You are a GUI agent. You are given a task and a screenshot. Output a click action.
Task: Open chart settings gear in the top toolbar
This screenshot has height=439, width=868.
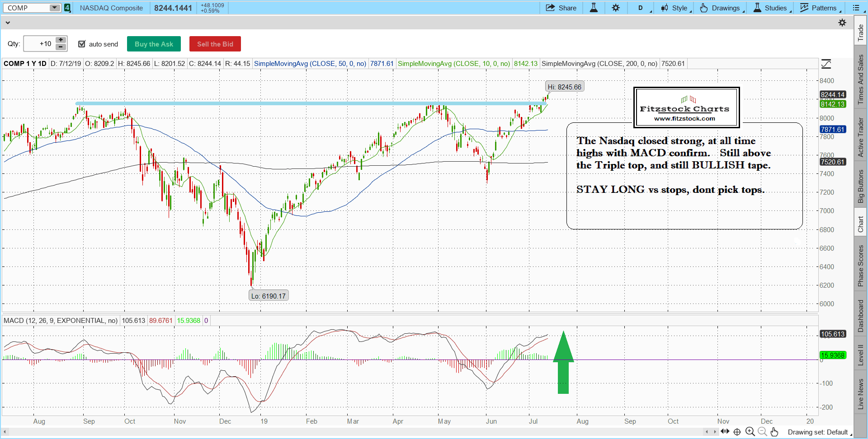coord(616,8)
